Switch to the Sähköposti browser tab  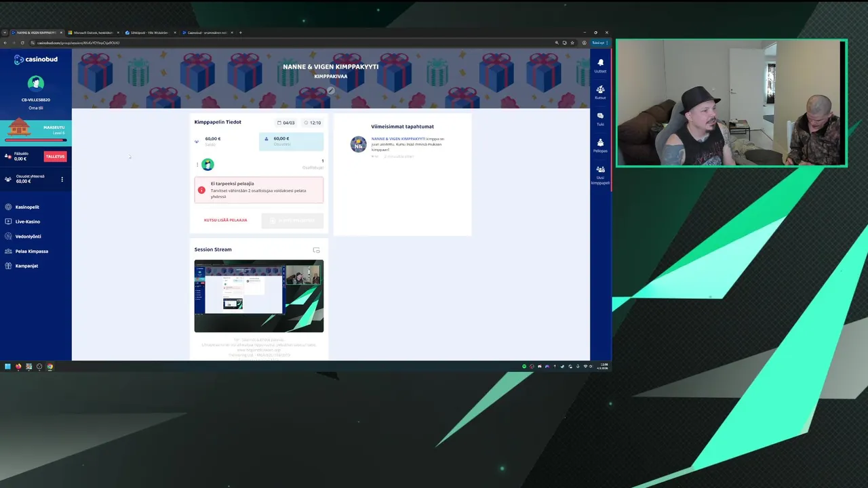(x=150, y=33)
